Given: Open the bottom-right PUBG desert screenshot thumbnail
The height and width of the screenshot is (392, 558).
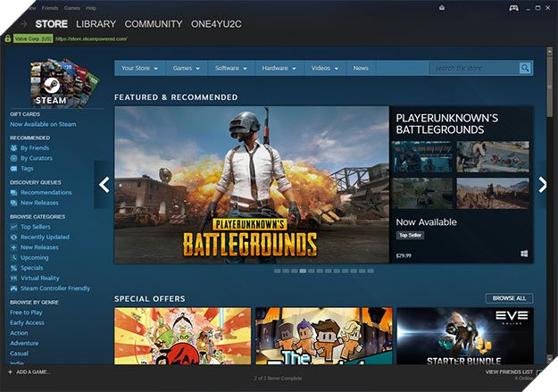Looking at the screenshot, I should (493, 194).
